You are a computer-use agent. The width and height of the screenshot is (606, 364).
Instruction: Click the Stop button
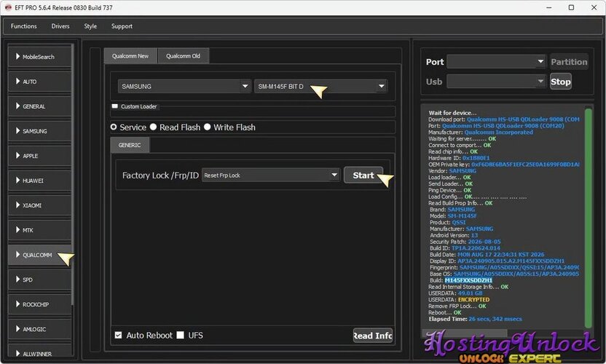tap(560, 82)
